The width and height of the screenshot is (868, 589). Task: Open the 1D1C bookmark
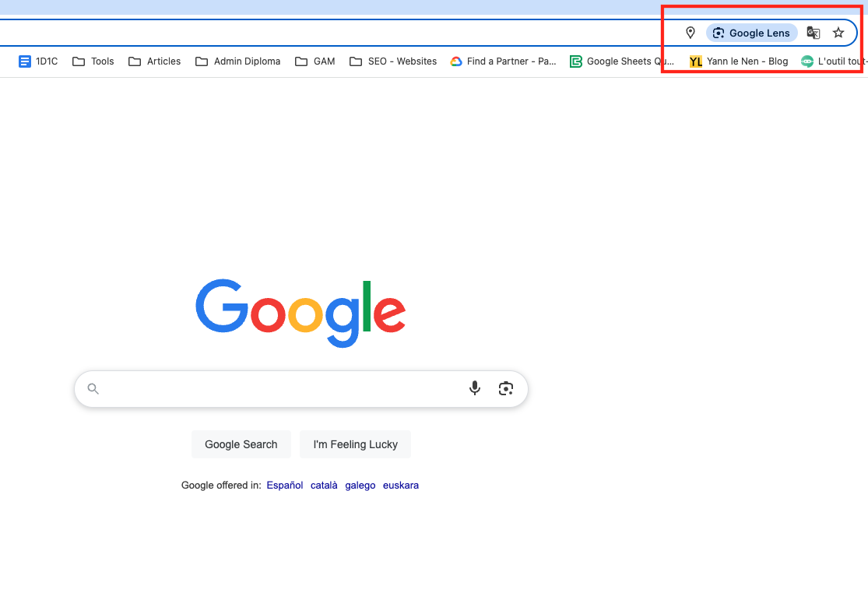[x=38, y=61]
